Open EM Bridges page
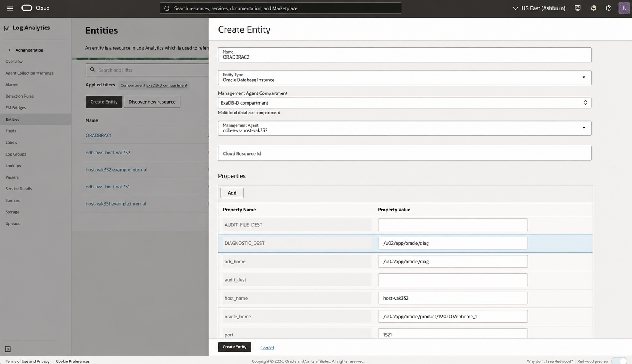This screenshot has height=364, width=632. pyautogui.click(x=16, y=108)
